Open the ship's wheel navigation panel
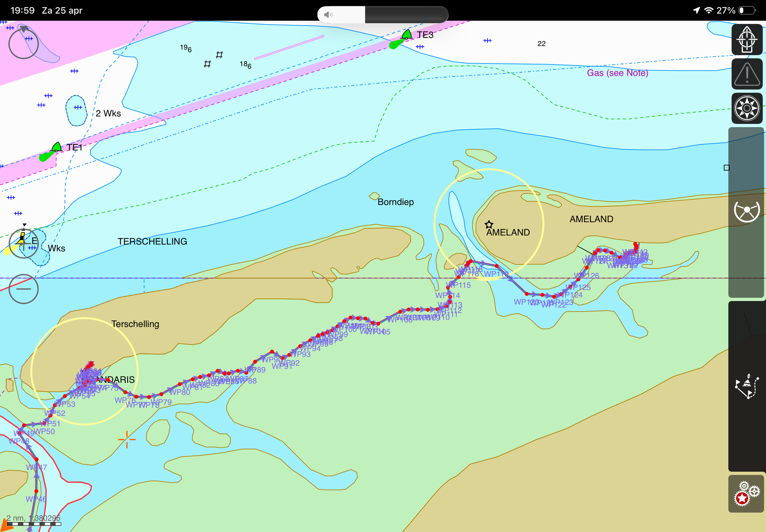766x532 pixels. 746,210
